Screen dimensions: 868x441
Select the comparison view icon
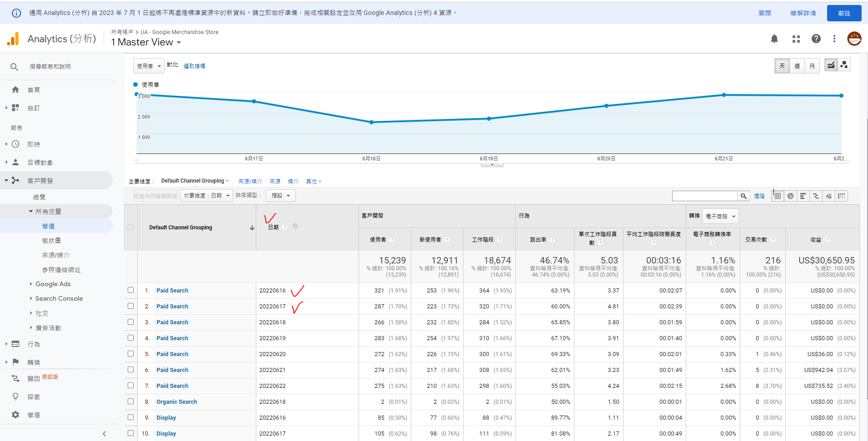[x=816, y=196]
